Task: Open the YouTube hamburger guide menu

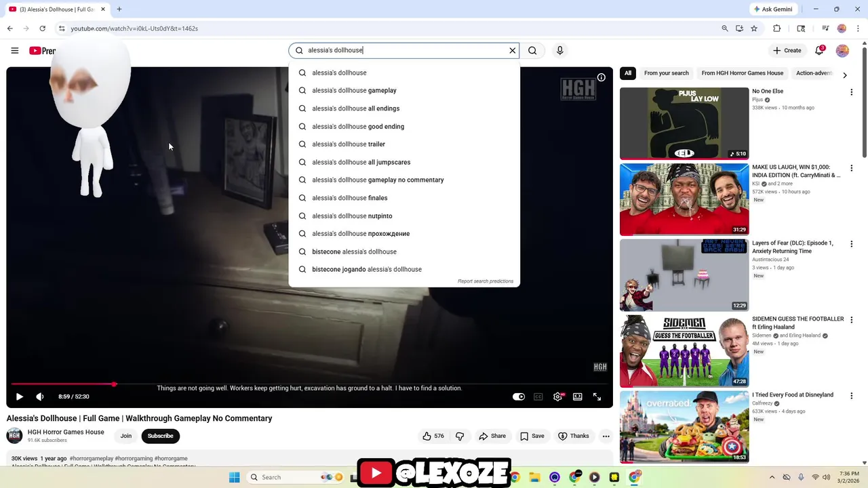Action: 14,50
